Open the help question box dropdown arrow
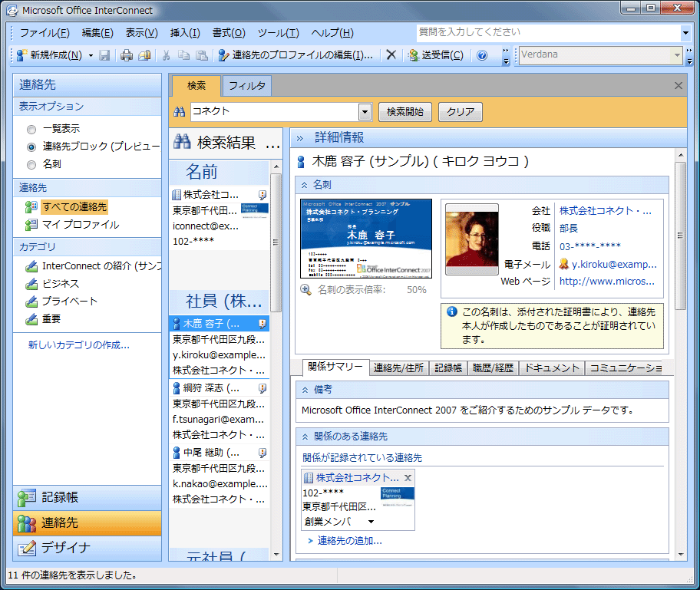Image resolution: width=700 pixels, height=590 pixels. (685, 32)
